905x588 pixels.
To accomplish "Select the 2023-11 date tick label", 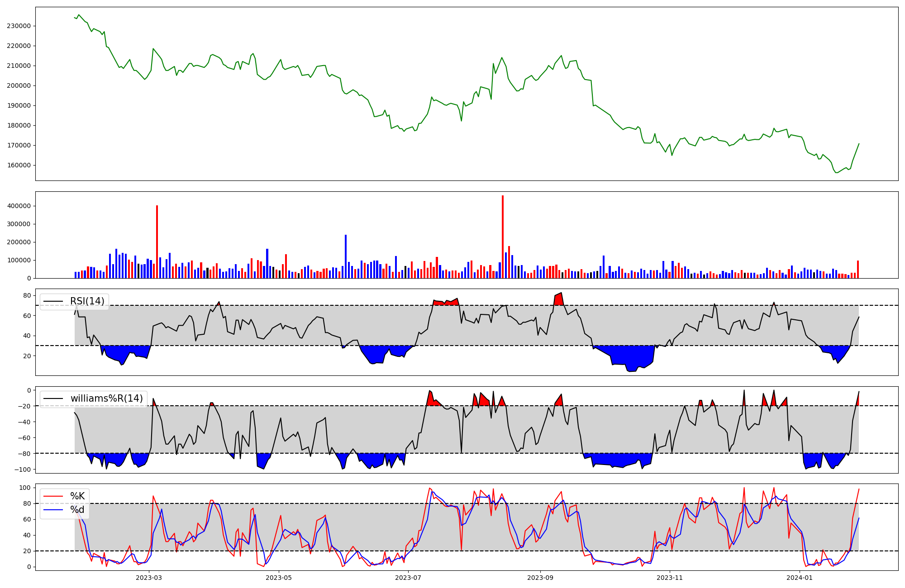I will point(670,578).
